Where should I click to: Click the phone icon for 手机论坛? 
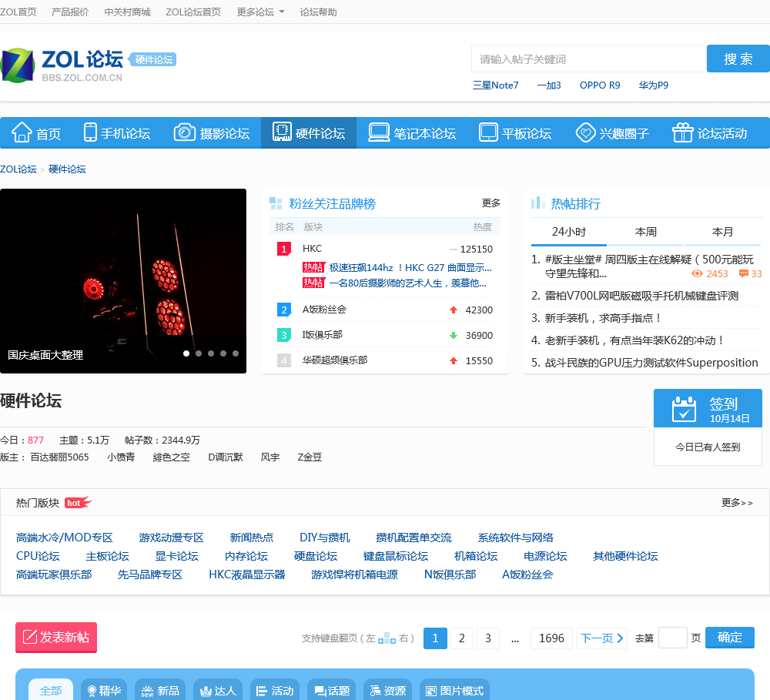click(90, 132)
